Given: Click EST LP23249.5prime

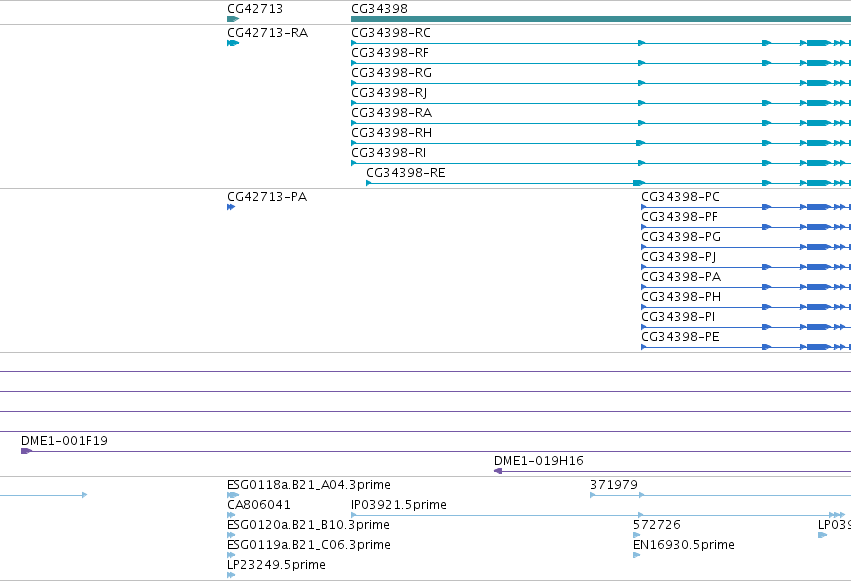Looking at the screenshot, I should click(276, 565).
